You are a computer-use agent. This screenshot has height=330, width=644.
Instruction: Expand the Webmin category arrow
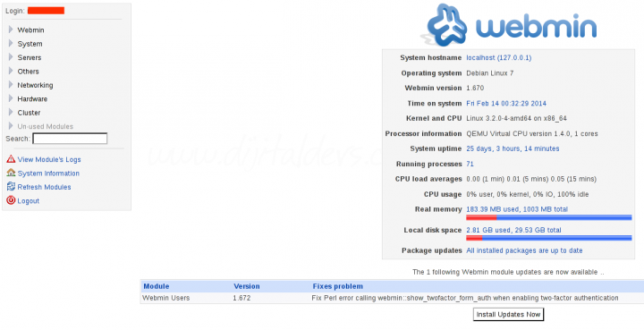[x=11, y=30]
